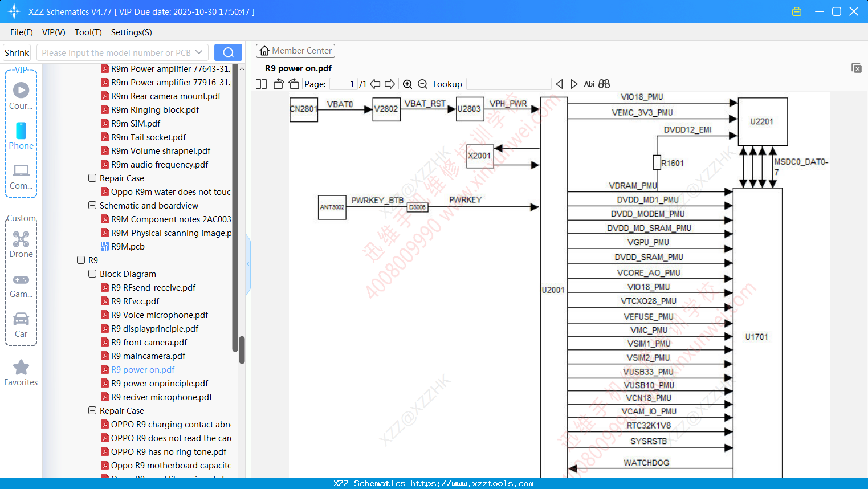Select the Phone category icon
Image resolution: width=868 pixels, height=489 pixels.
[x=21, y=136]
